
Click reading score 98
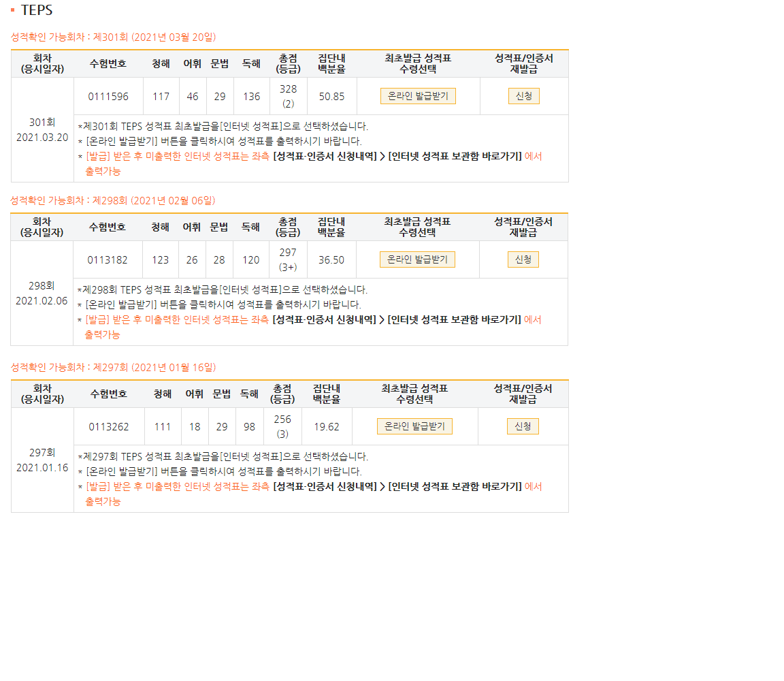[x=250, y=427]
